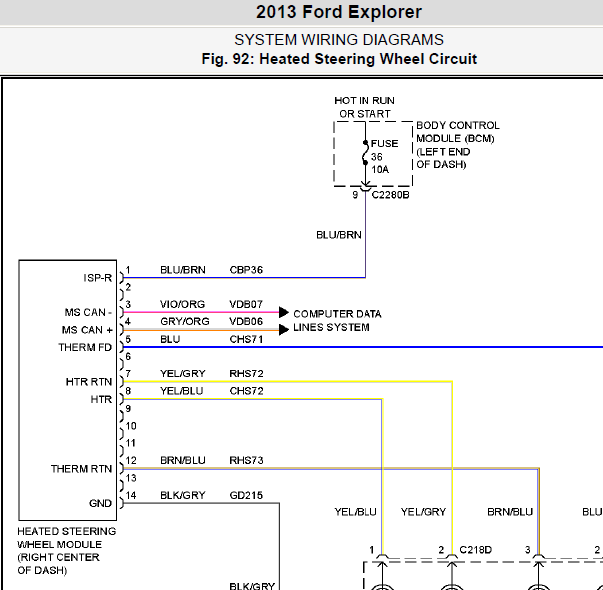Click BLK/GRY label on the pin 14 row
Viewport: 603px width, 590px height.
point(183,495)
